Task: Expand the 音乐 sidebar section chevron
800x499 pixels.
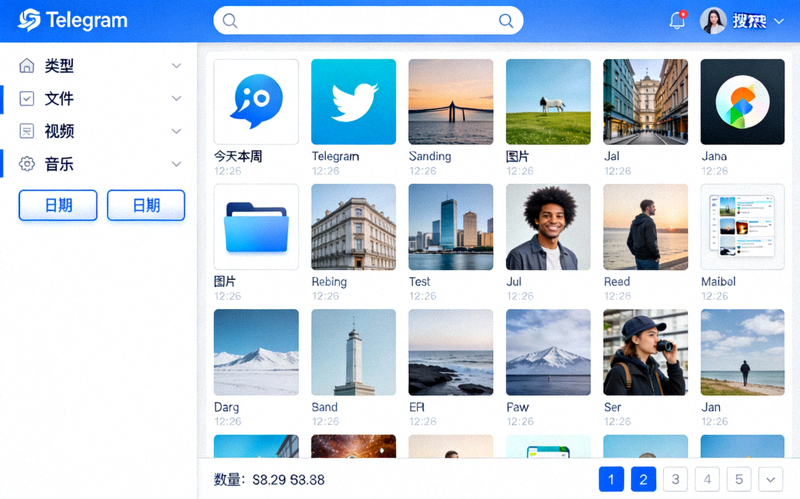Action: coord(177,164)
